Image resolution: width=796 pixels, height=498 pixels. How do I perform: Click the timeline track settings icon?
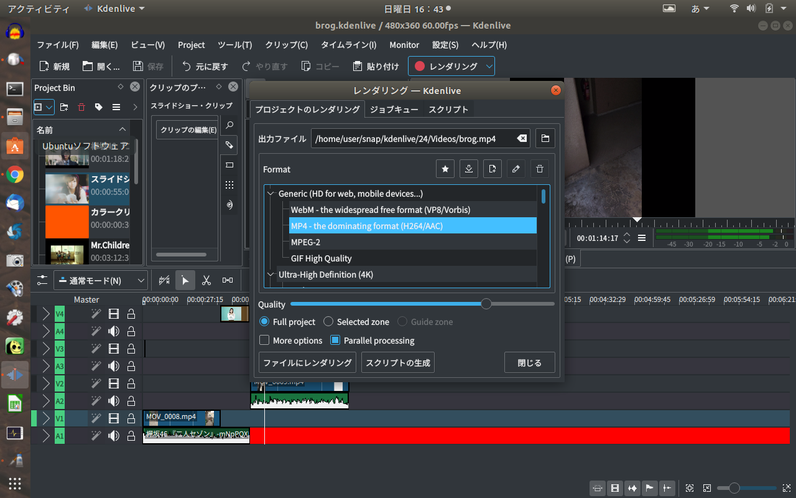42,280
